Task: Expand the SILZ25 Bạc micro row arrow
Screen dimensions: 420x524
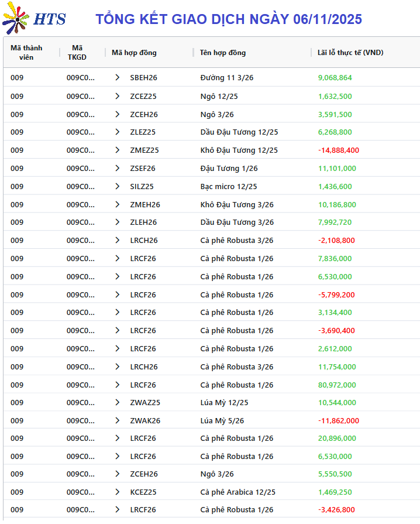Action: (117, 187)
